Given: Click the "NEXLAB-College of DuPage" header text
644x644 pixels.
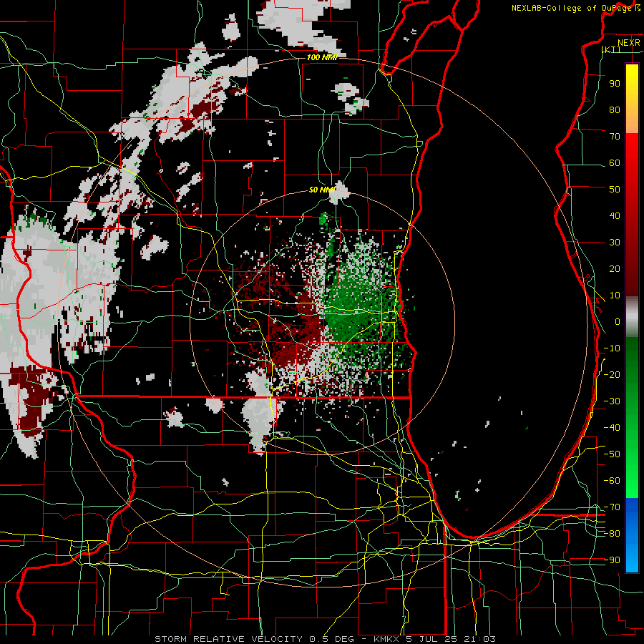Looking at the screenshot, I should [x=571, y=8].
